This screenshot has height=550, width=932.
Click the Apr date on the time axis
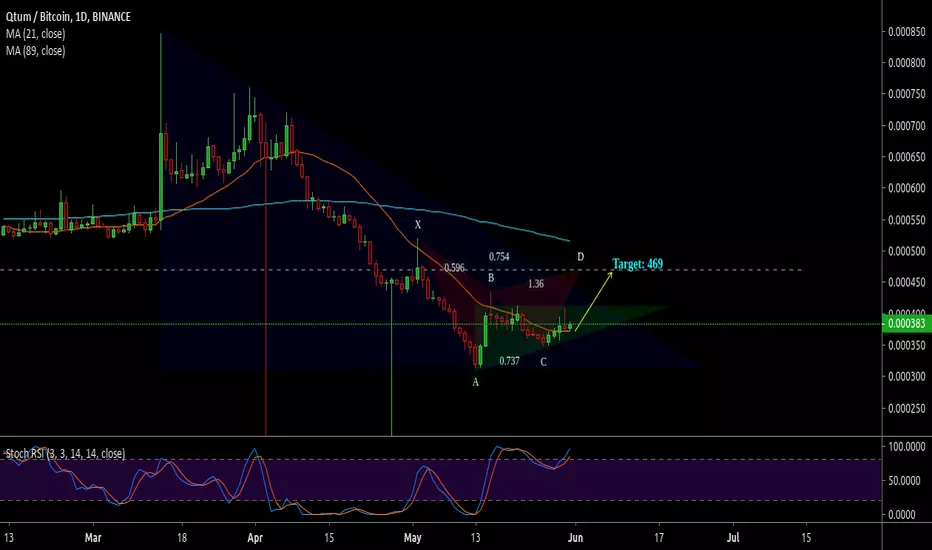coord(255,538)
